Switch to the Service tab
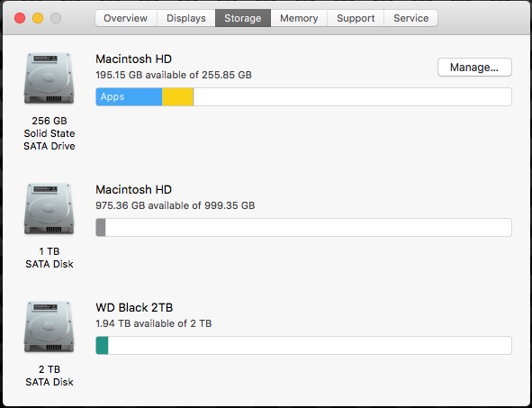 [410, 18]
